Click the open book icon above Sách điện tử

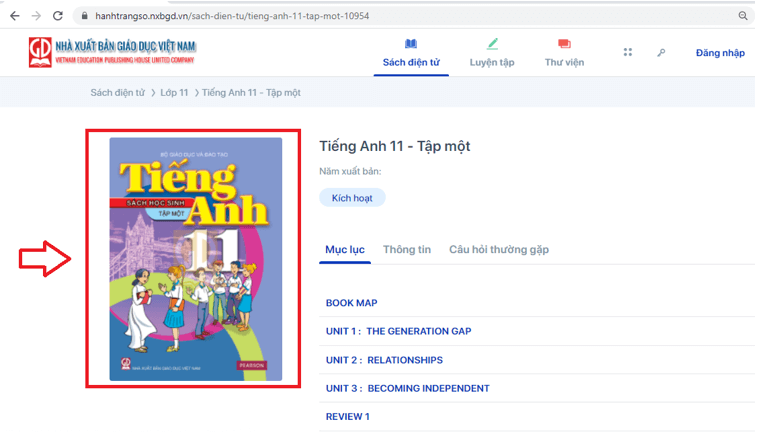[411, 44]
